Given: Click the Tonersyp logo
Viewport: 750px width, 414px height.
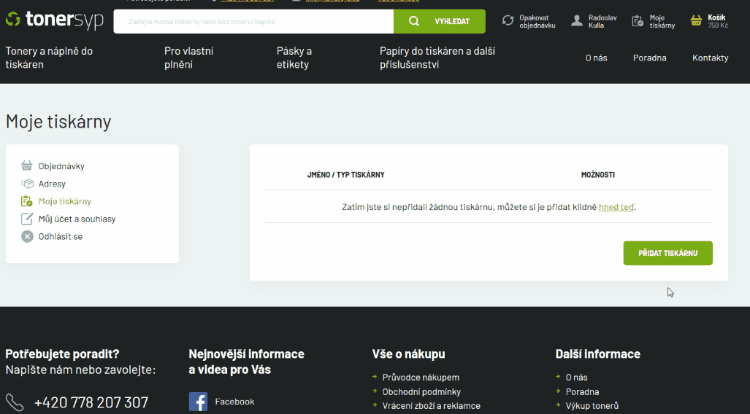Looking at the screenshot, I should 52,21.
